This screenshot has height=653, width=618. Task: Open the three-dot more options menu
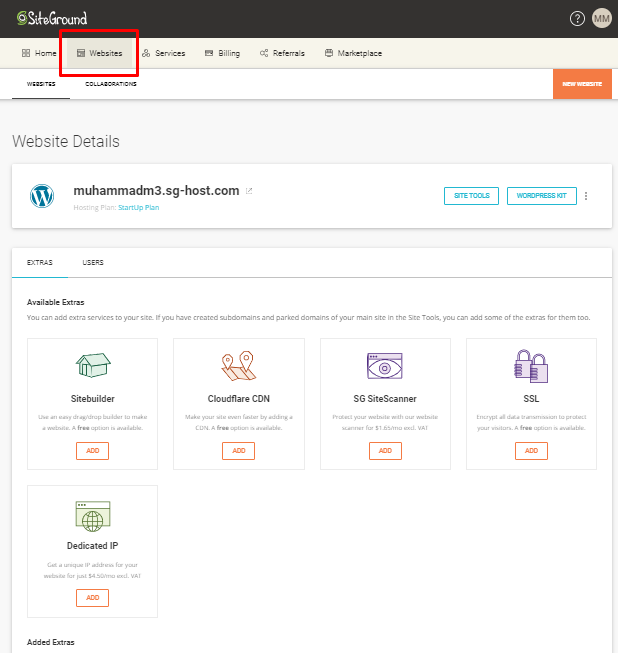click(x=586, y=196)
